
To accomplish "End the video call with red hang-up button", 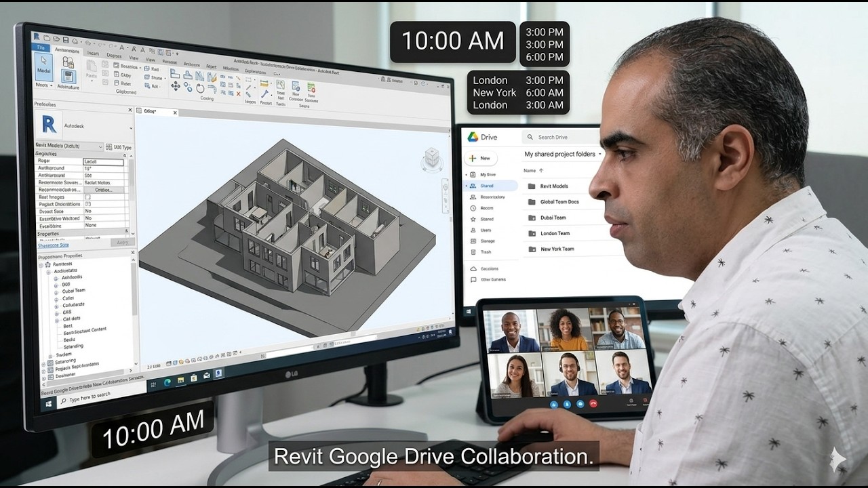I will pyautogui.click(x=594, y=403).
